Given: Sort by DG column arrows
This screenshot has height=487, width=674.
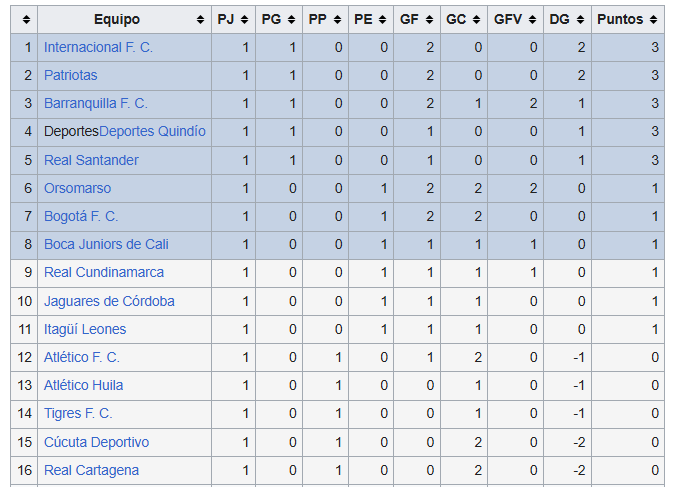Looking at the screenshot, I should tap(582, 20).
